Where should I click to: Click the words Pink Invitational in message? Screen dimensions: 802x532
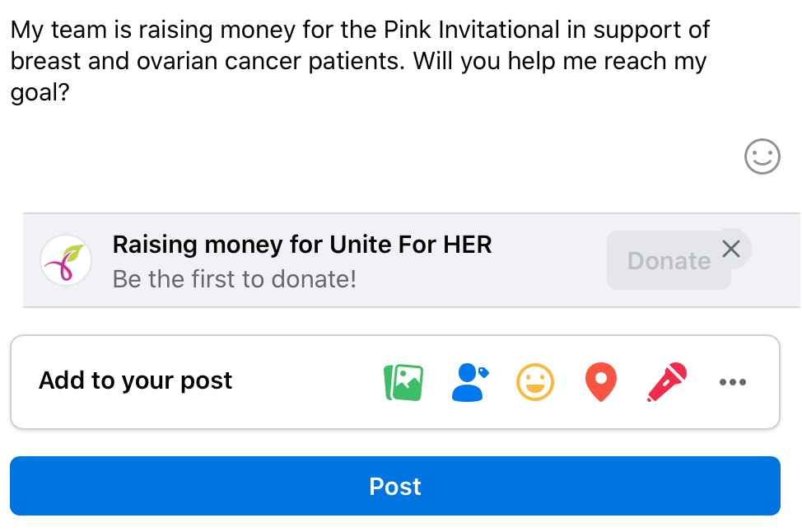(x=472, y=30)
